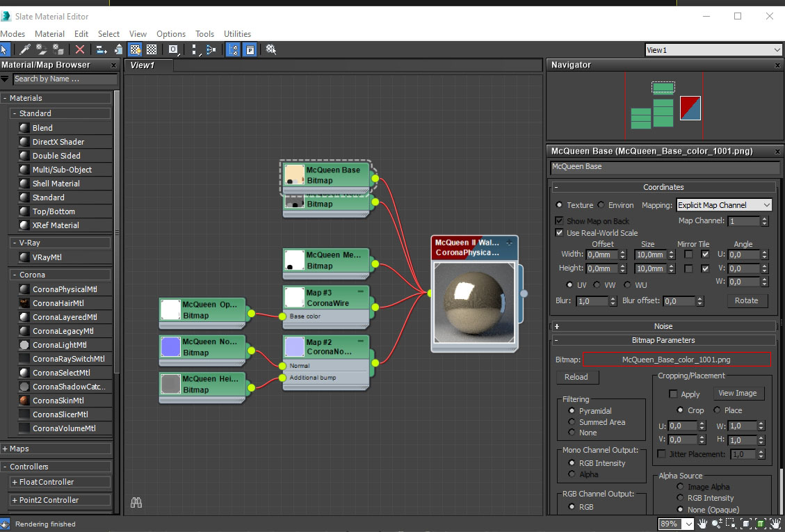Expand the Noise rollout

pos(663,326)
